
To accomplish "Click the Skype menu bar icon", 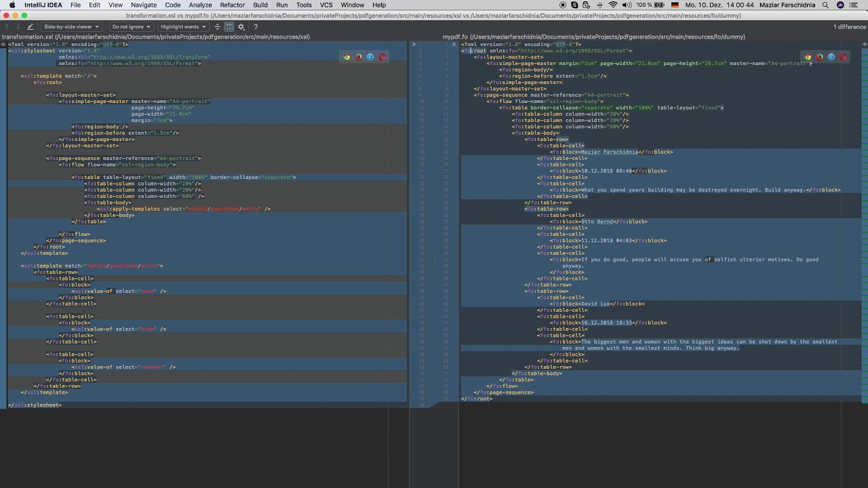I will pyautogui.click(x=575, y=5).
